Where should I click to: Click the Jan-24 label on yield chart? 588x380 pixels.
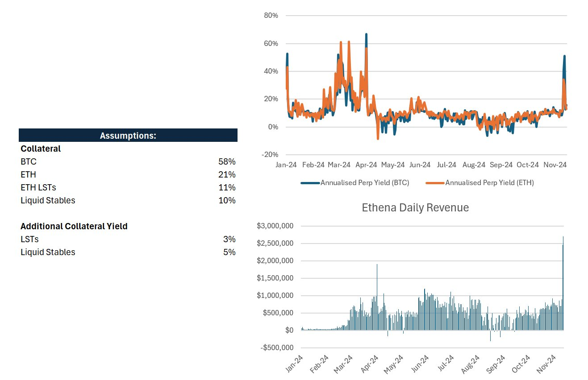pos(286,165)
